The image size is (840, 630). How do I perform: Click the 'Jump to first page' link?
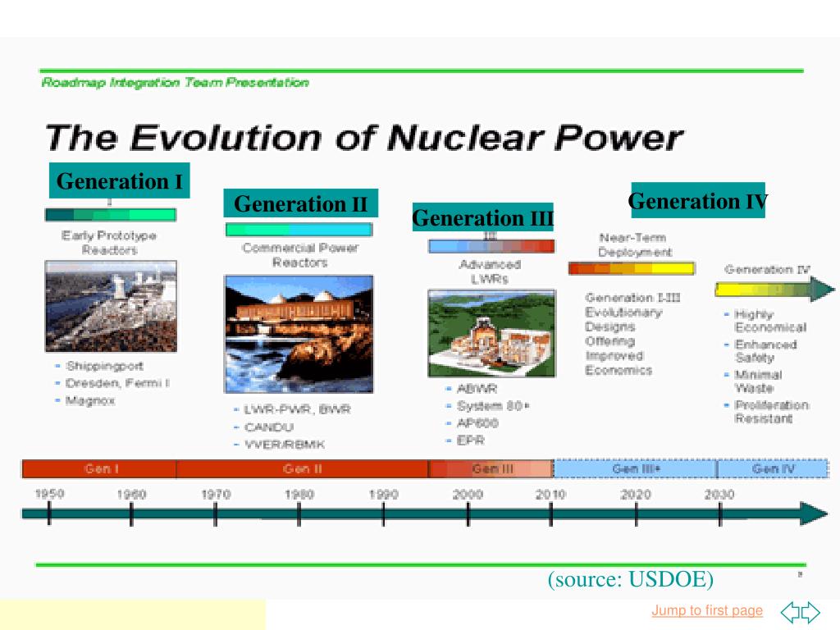pos(706,610)
